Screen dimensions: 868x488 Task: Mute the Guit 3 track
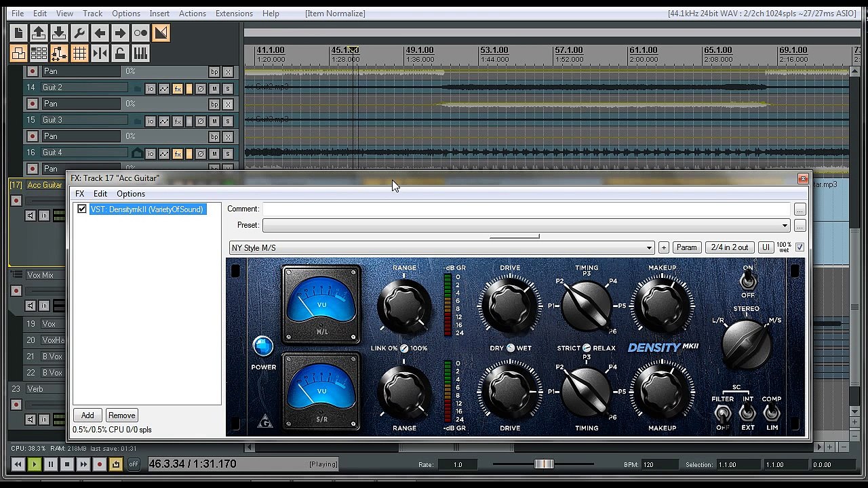[x=214, y=121]
